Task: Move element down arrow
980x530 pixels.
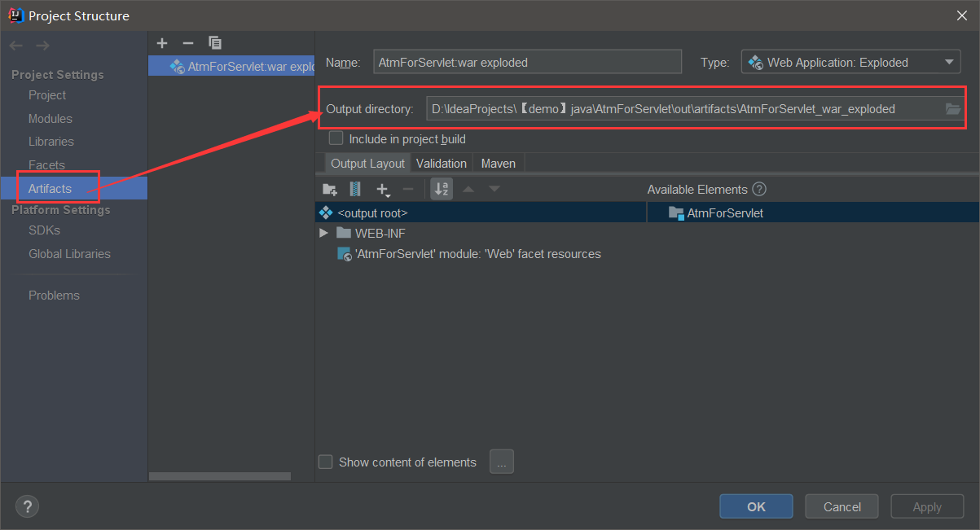Action: pyautogui.click(x=494, y=190)
